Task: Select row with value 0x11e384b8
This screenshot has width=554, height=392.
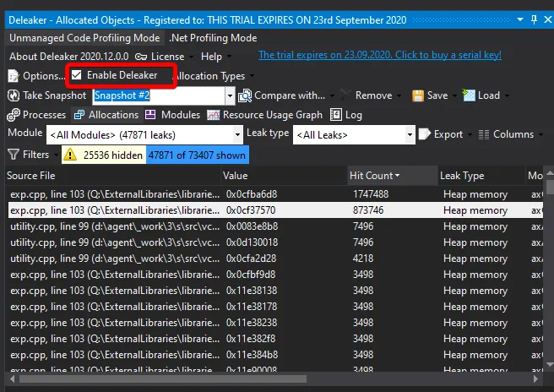Action: point(275,355)
